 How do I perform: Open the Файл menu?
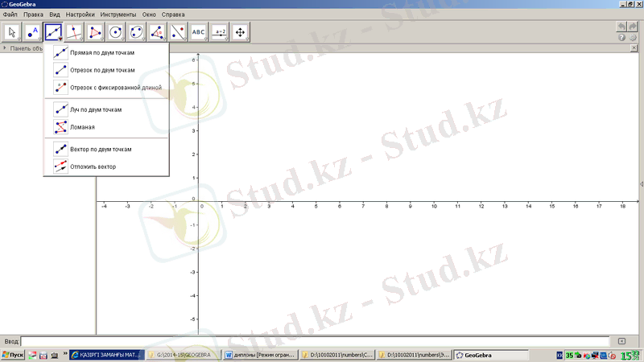[x=10, y=14]
